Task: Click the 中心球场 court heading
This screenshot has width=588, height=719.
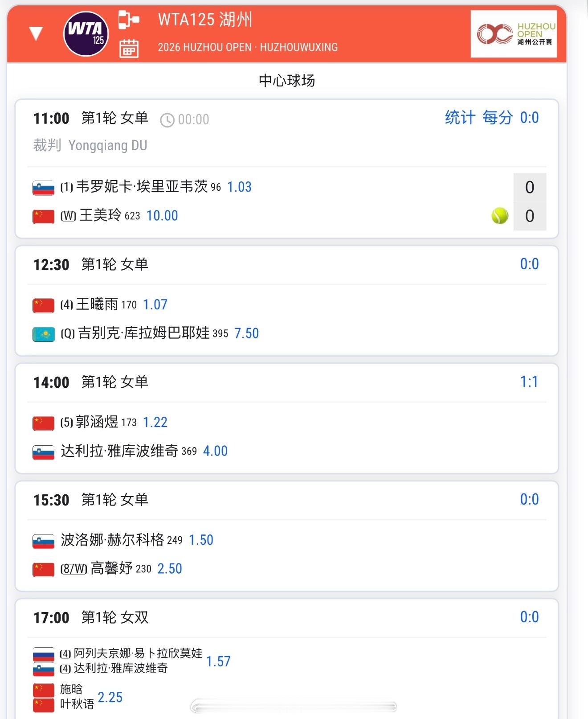Action: click(287, 81)
